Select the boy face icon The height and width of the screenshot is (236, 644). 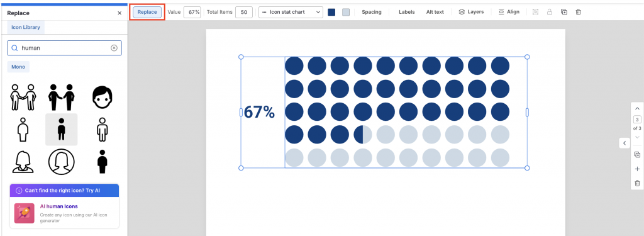click(x=102, y=97)
